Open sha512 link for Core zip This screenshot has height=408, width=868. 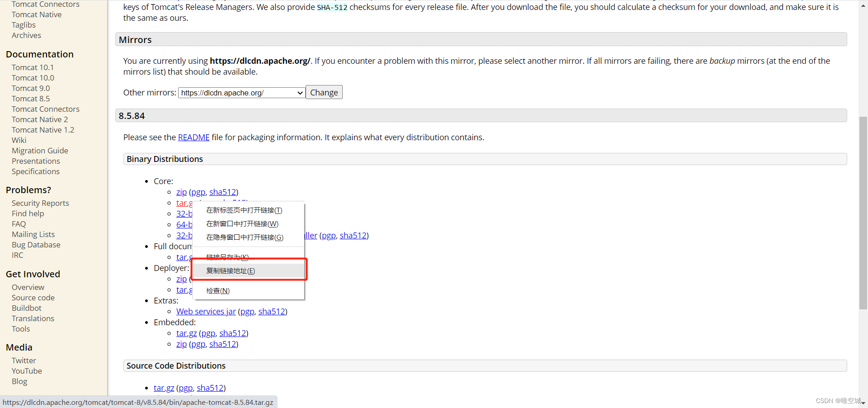coord(222,192)
